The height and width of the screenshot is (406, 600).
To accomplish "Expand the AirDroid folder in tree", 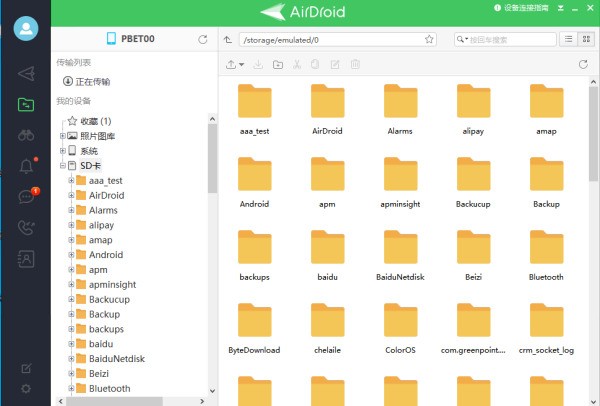I will coord(72,196).
